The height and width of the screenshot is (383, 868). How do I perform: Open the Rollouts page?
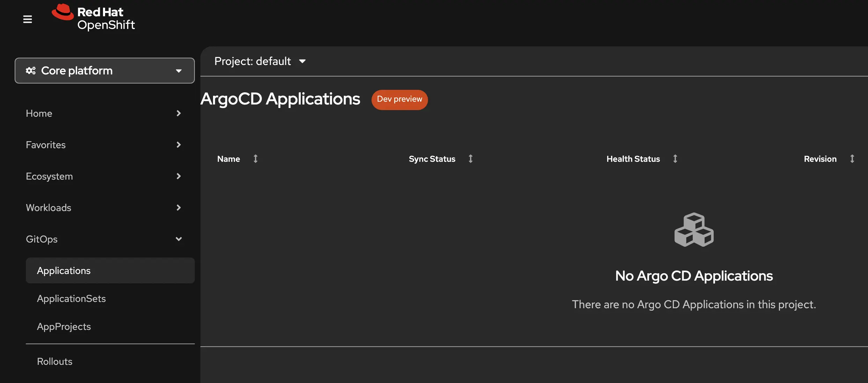tap(54, 361)
